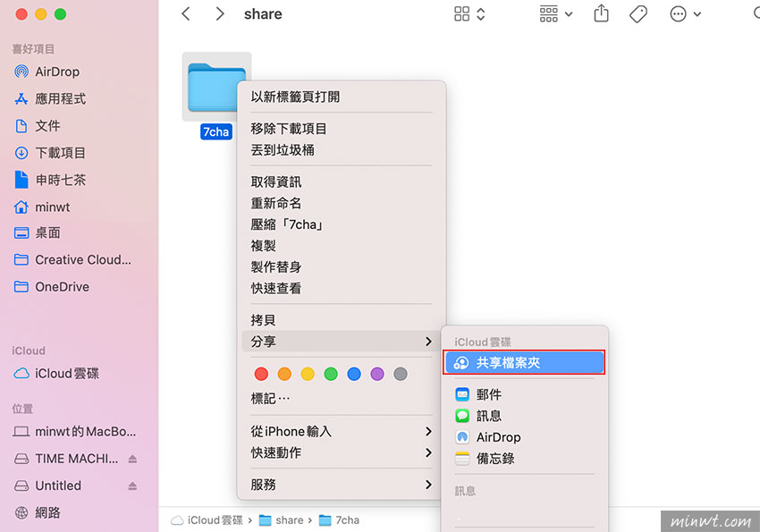The height and width of the screenshot is (532, 760).
Task: Apply the orange tag color
Action: coord(284,374)
